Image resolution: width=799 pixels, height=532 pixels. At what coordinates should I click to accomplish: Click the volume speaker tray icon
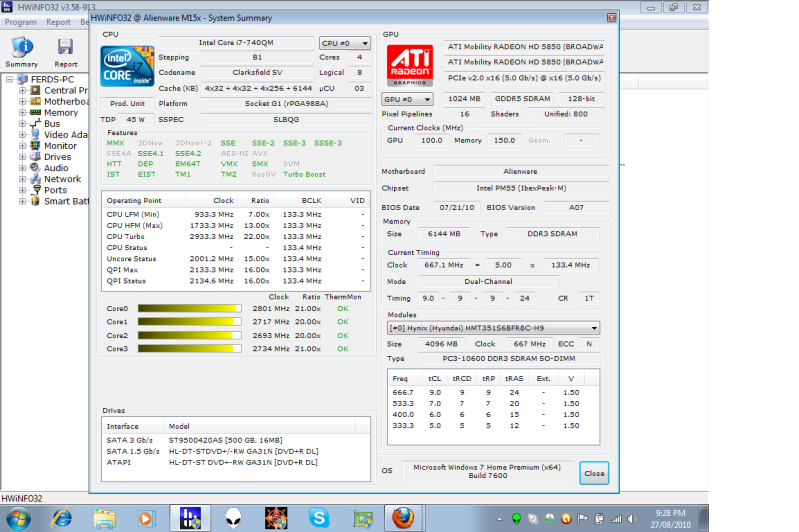click(x=632, y=519)
